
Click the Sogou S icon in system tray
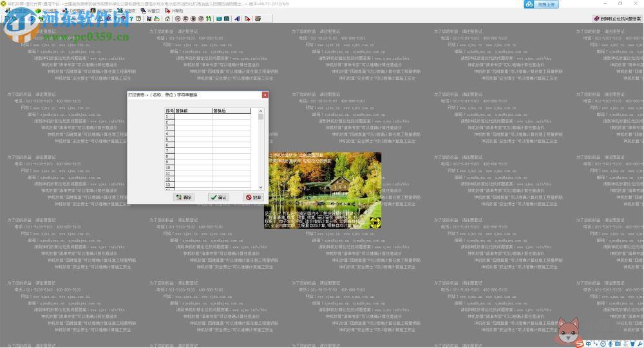click(x=580, y=344)
